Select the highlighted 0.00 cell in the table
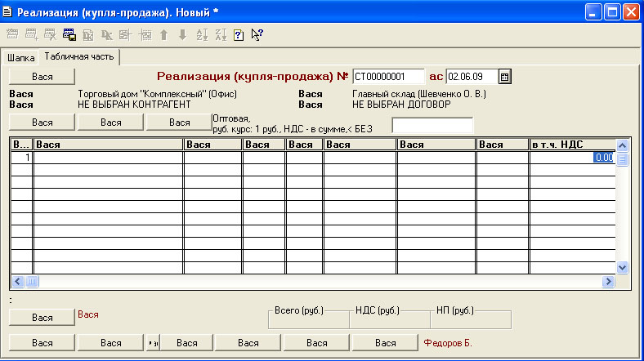This screenshot has width=644, height=361. 603,158
